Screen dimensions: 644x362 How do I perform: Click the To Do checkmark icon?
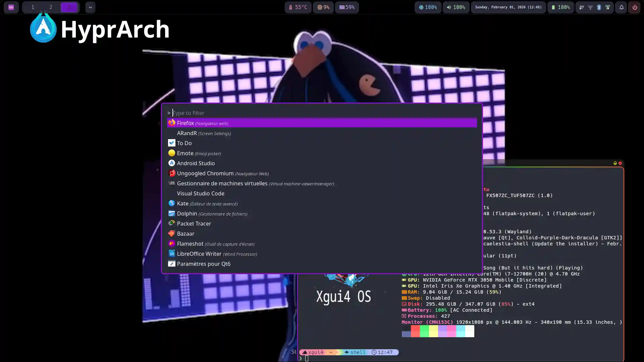pos(172,143)
